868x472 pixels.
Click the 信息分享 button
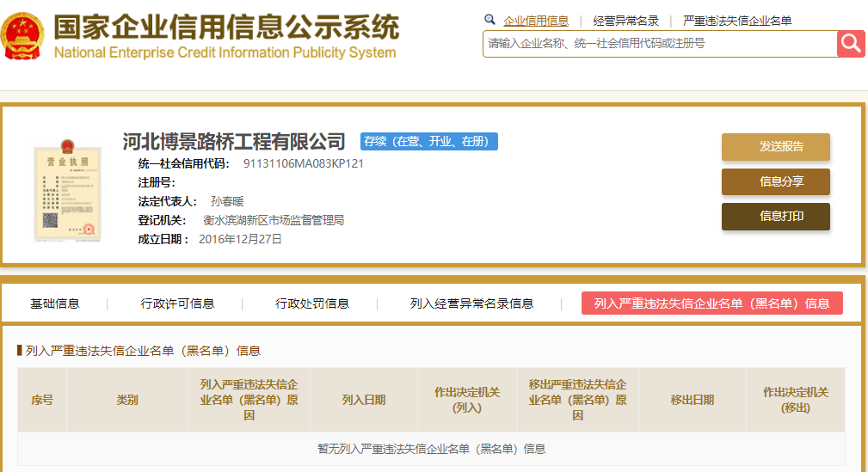pyautogui.click(x=776, y=181)
